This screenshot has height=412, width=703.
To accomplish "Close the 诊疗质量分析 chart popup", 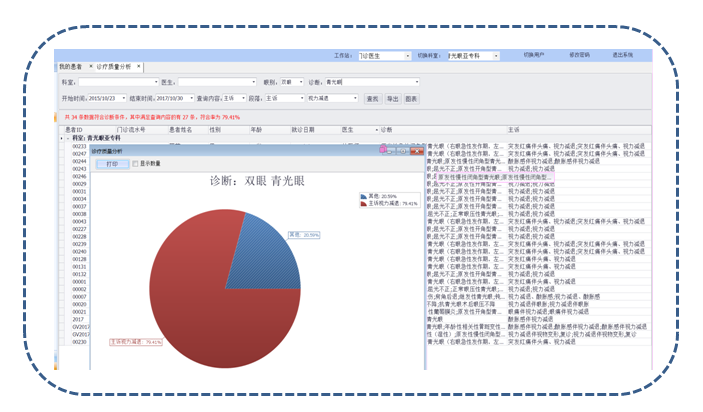I will coord(417,151).
